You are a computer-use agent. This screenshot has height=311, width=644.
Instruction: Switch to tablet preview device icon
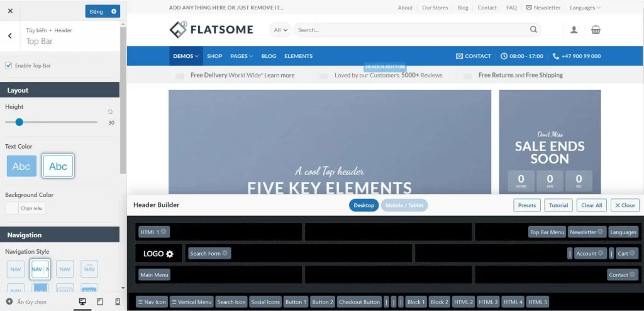click(x=99, y=302)
